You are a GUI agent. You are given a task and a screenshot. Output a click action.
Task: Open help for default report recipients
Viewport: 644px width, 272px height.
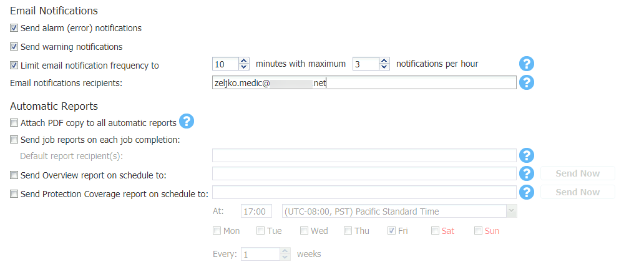(x=527, y=156)
